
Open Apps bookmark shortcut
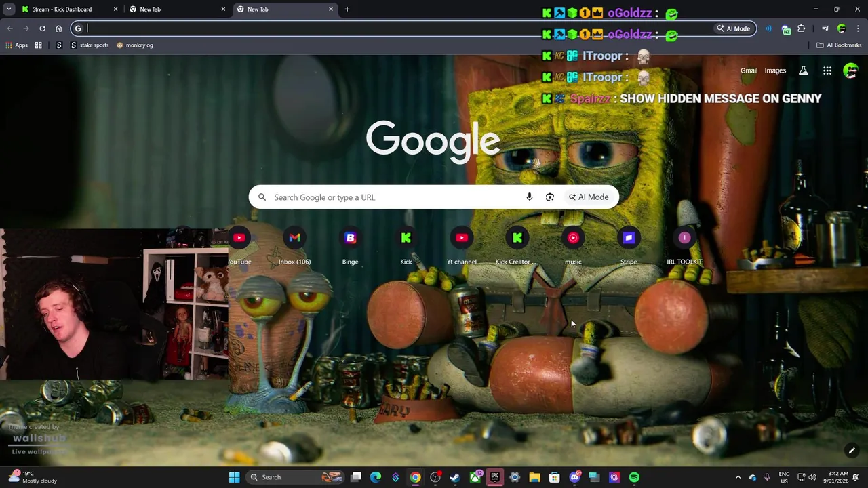tap(17, 45)
